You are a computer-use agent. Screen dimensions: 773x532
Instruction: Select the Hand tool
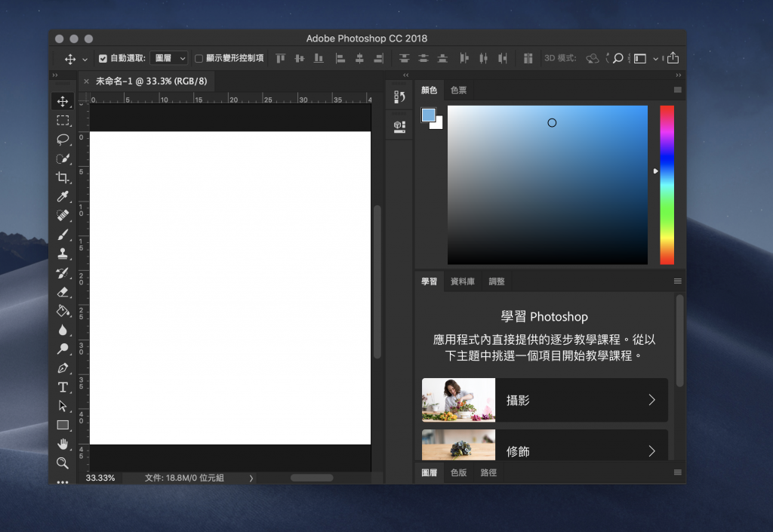(x=63, y=444)
